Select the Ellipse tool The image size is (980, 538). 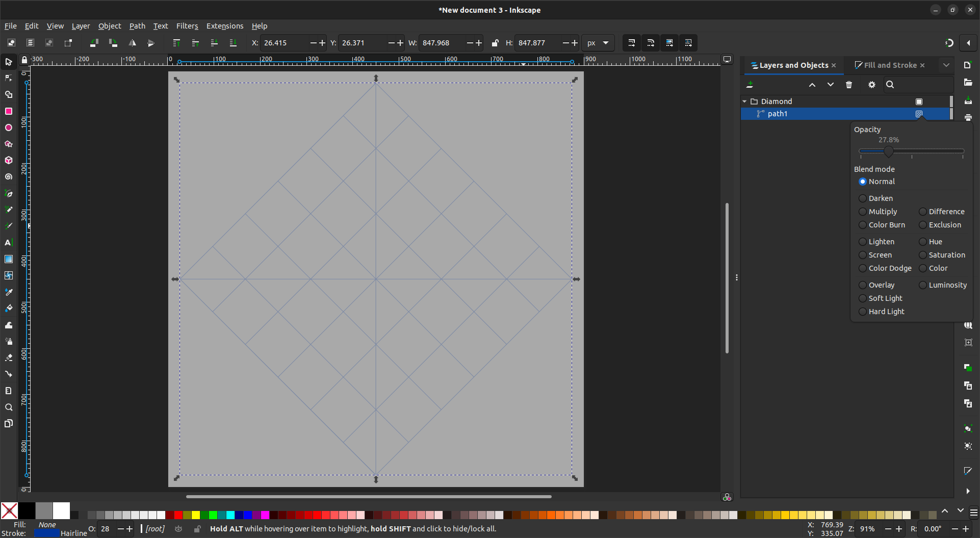point(9,127)
